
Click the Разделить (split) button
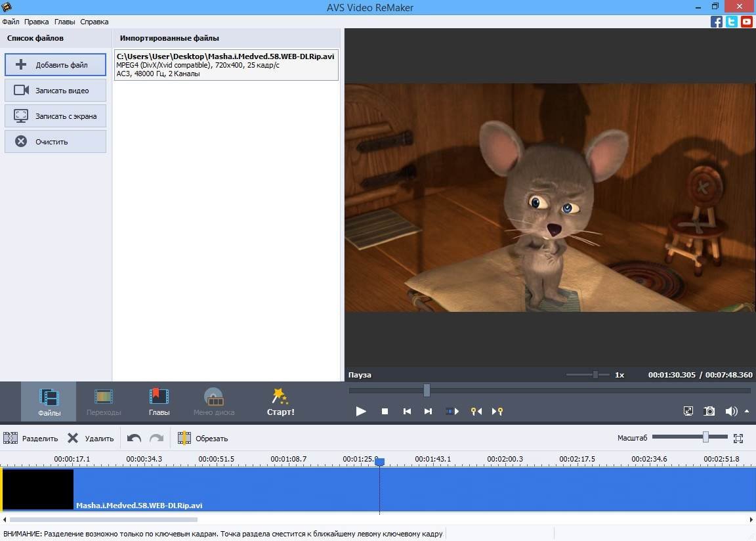[31, 438]
